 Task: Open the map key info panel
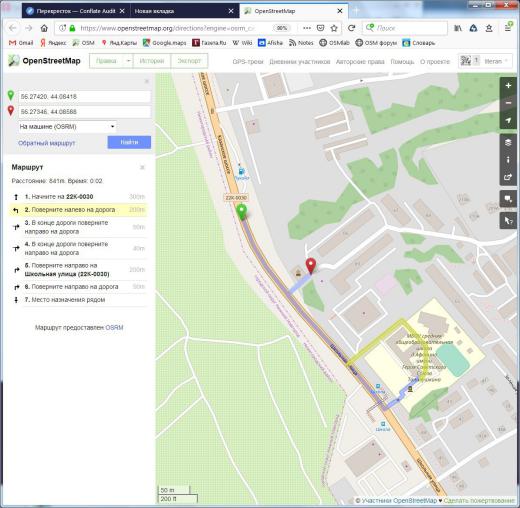click(x=508, y=160)
